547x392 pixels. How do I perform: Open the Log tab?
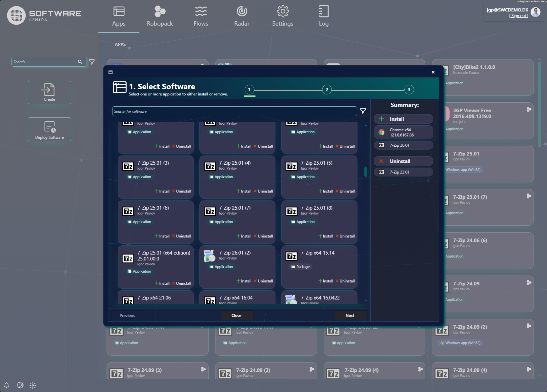tap(324, 16)
